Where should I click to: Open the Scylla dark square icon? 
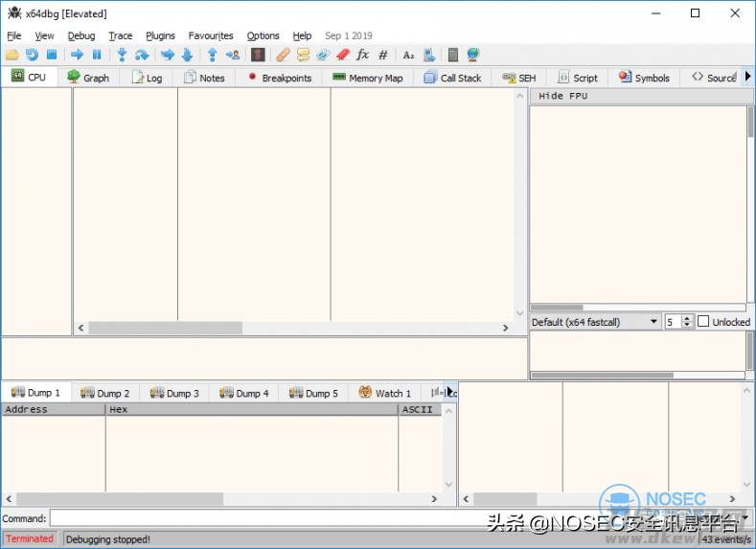tap(258, 55)
